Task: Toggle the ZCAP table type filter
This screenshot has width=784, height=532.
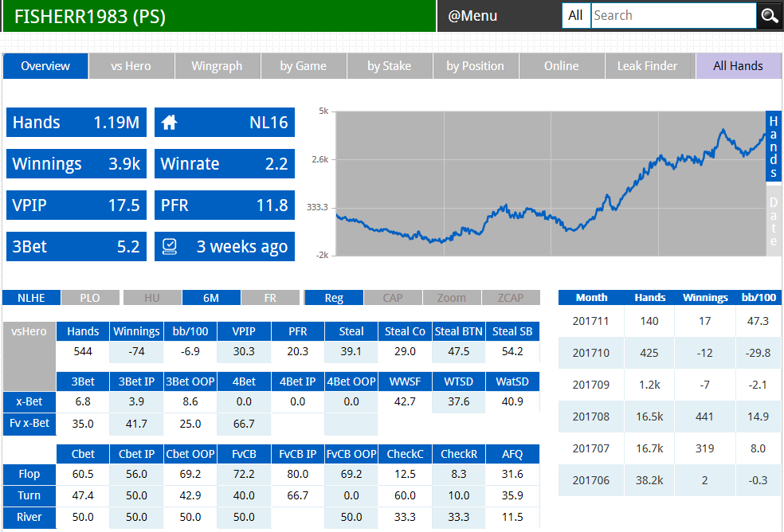Action: point(511,298)
